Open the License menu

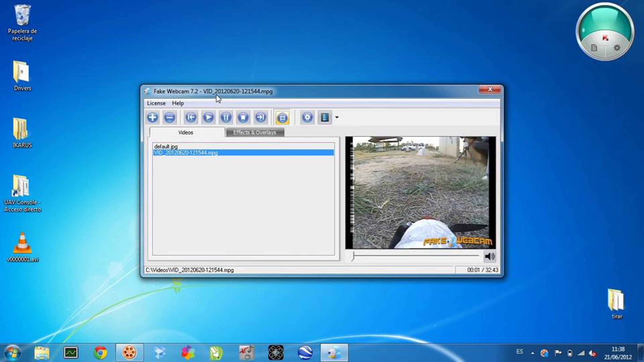click(156, 103)
